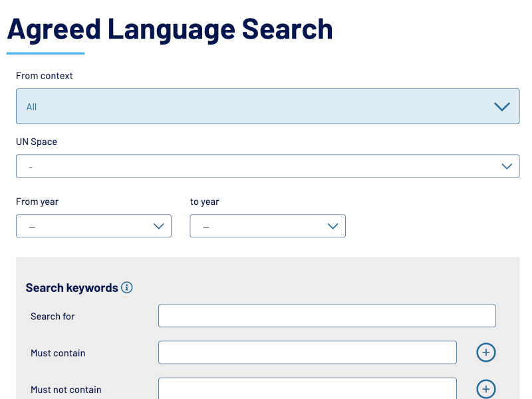Expand the to year dropdown
The width and height of the screenshot is (532, 399).
[267, 226]
